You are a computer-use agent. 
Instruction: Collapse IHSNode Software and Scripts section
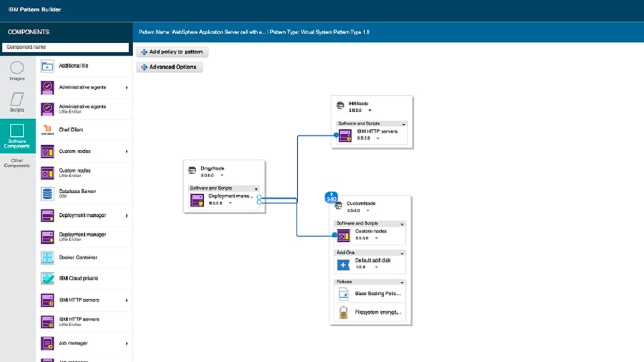403,124
